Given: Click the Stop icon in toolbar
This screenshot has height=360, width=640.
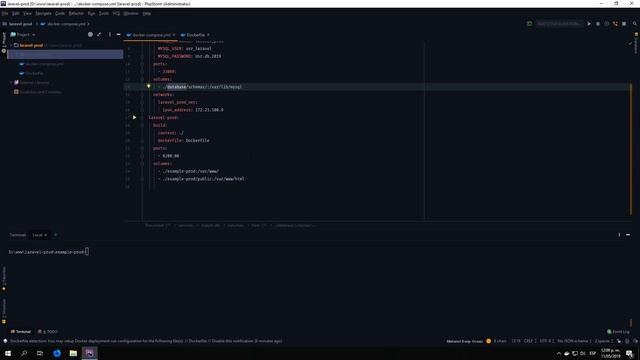Looking at the screenshot, I should pyautogui.click(x=624, y=24).
